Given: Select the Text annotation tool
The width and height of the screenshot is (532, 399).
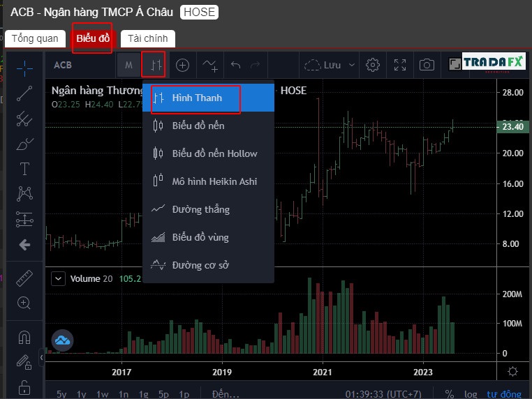Looking at the screenshot, I should 24,169.
